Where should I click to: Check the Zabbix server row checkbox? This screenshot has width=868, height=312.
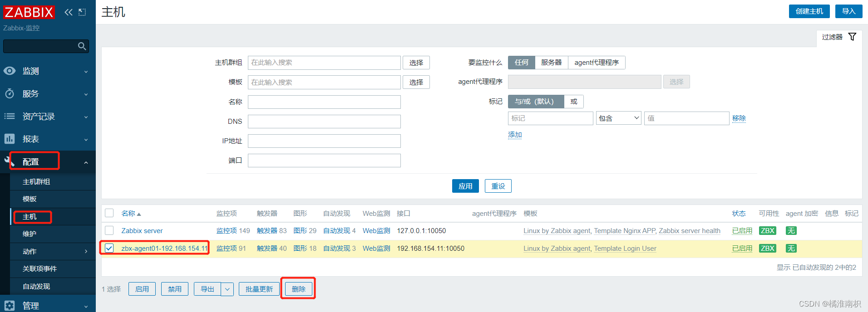(x=109, y=230)
